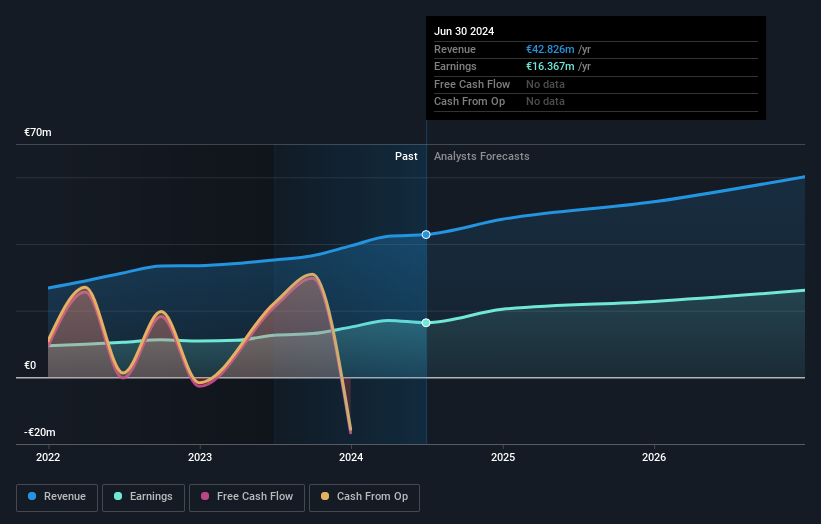Image resolution: width=821 pixels, height=524 pixels.
Task: Click the 2023 x-axis label
Action: 200,457
